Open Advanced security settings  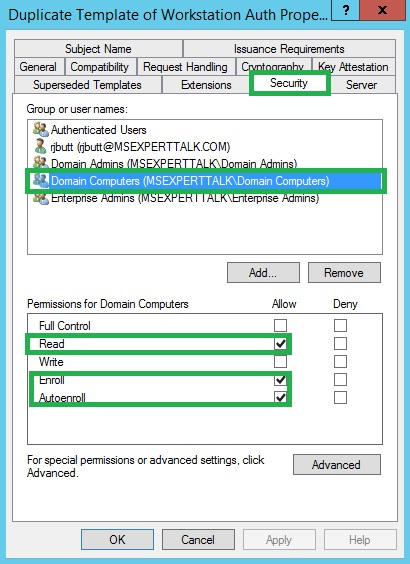pos(337,465)
